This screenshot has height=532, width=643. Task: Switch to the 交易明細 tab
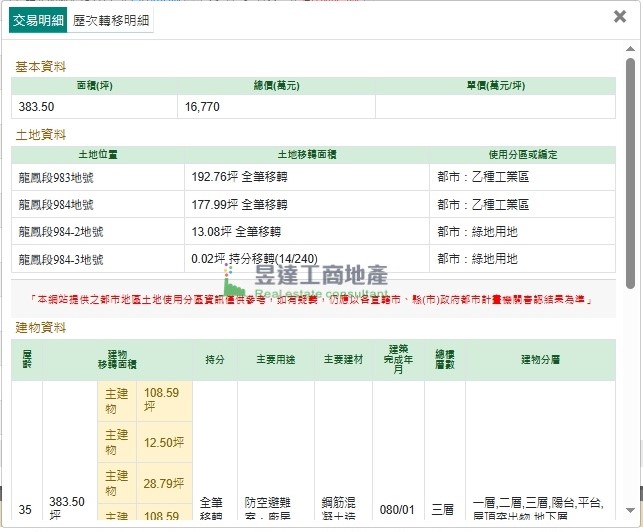point(38,20)
